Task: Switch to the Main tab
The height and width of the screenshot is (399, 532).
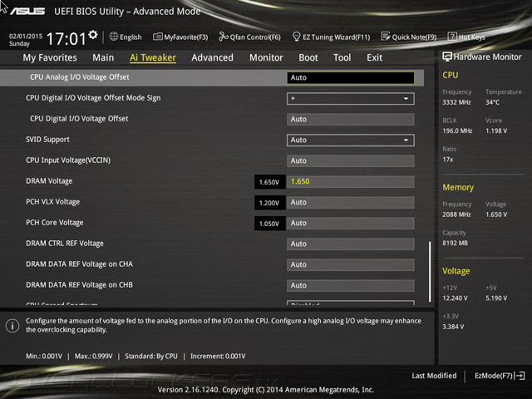Action: (103, 57)
